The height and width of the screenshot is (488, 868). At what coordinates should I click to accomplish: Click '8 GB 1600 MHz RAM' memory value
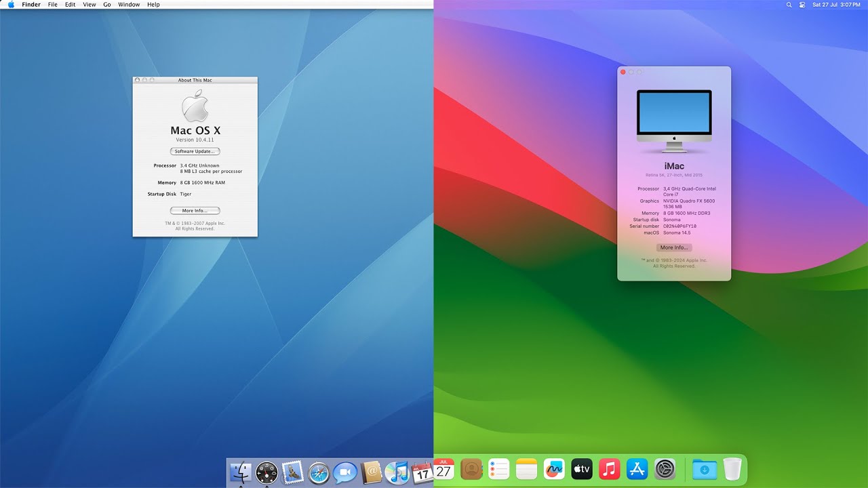(203, 182)
